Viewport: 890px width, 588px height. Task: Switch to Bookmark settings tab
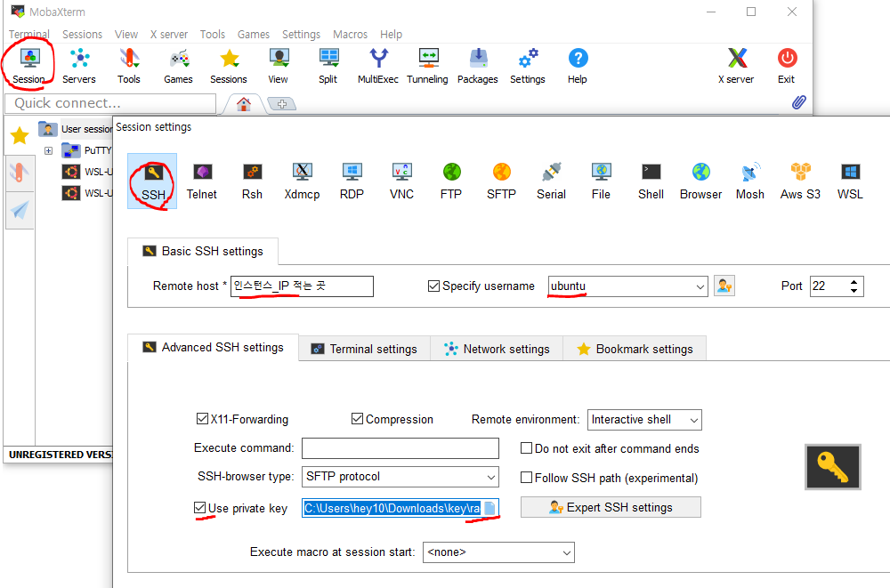(635, 349)
